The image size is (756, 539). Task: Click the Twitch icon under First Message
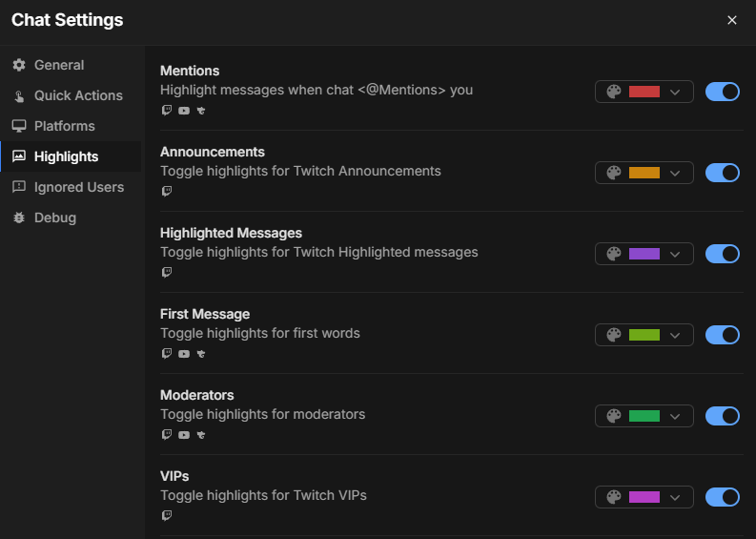click(x=166, y=354)
